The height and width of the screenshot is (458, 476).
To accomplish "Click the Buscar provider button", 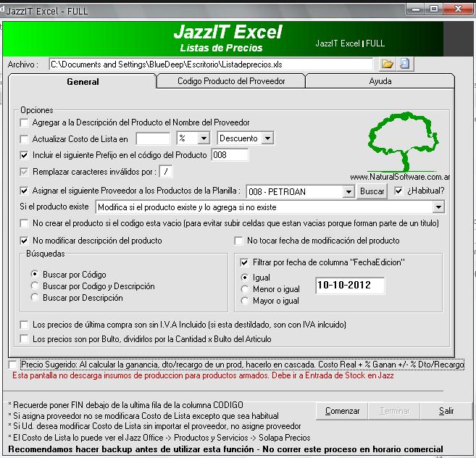I will 372,191.
